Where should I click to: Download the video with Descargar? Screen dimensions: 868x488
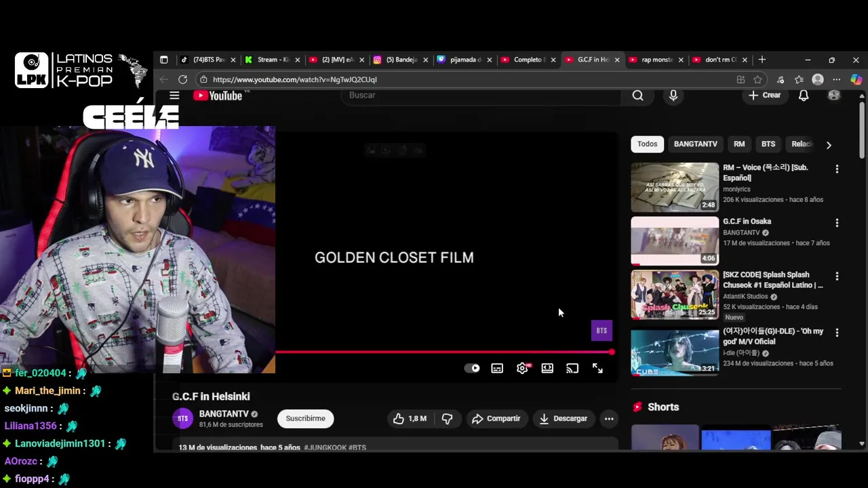click(564, 419)
